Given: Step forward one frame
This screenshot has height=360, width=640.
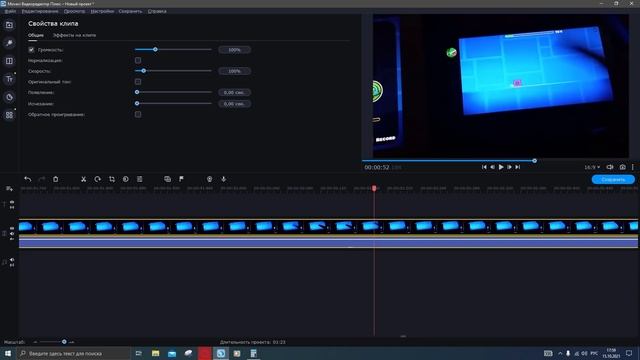Looking at the screenshot, I should click(509, 167).
